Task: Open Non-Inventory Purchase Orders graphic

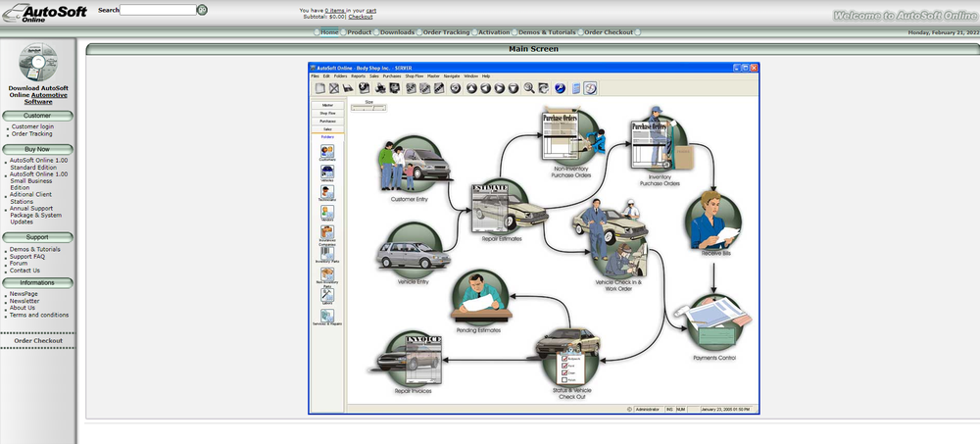Action: (572, 134)
